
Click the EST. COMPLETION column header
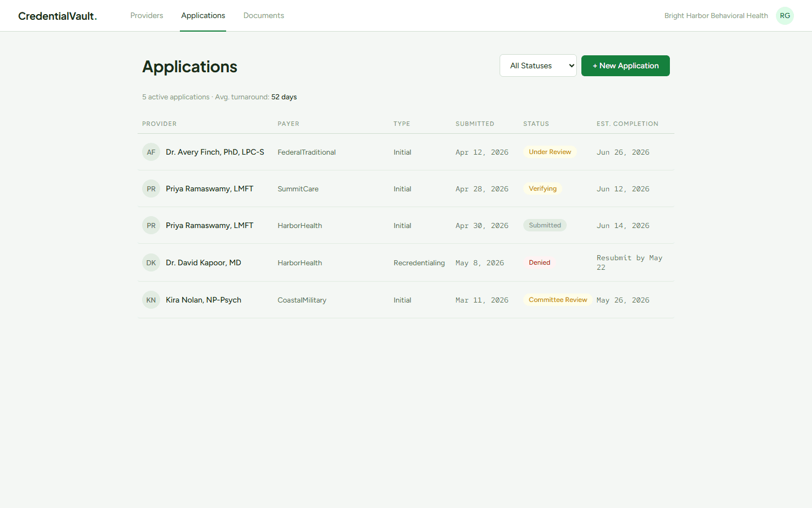click(628, 124)
